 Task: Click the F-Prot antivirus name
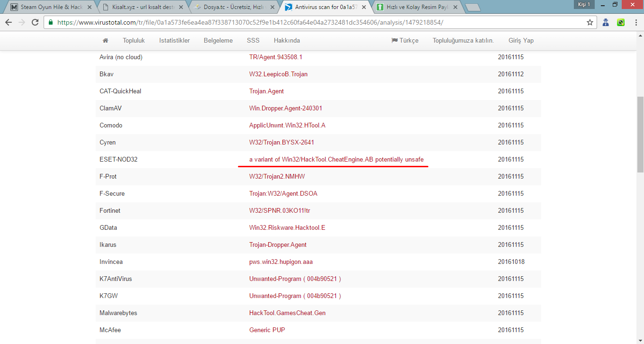[x=108, y=176]
